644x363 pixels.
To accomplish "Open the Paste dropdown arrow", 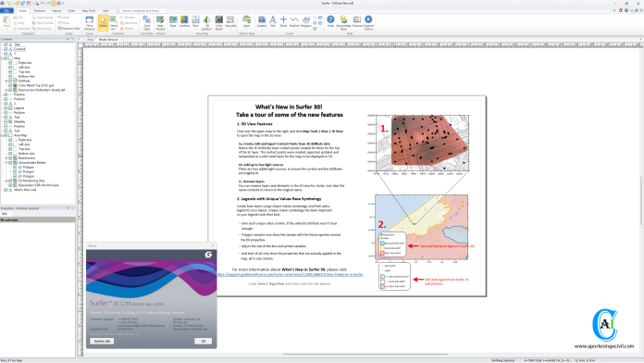I will (x=6, y=29).
